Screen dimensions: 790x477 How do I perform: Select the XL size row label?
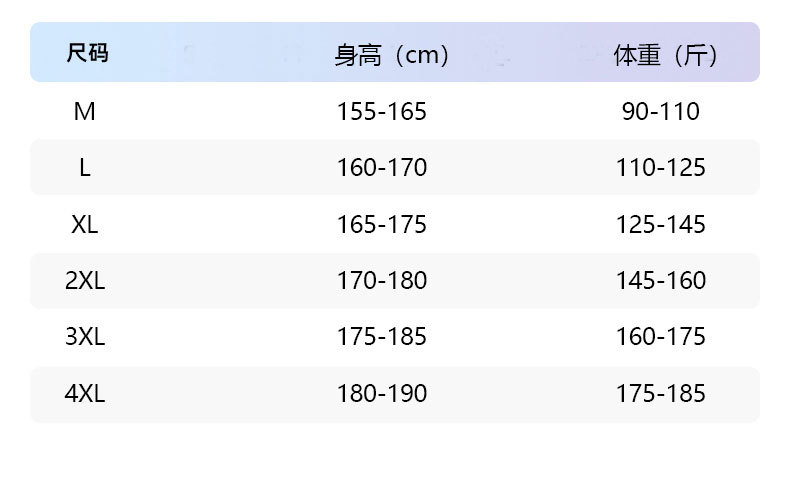(85, 224)
